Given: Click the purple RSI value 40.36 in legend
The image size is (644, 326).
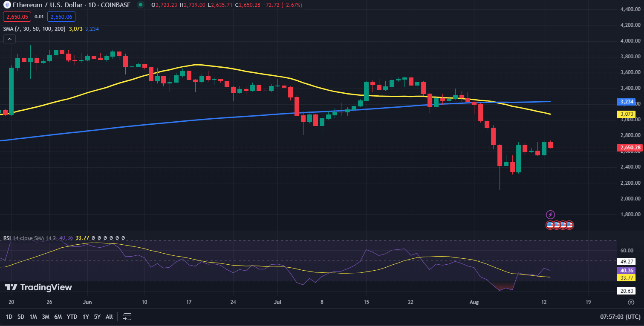Looking at the screenshot, I should tap(66, 238).
